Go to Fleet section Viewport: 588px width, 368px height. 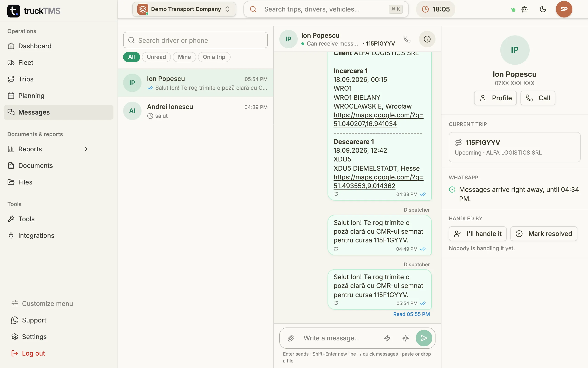[58, 63]
